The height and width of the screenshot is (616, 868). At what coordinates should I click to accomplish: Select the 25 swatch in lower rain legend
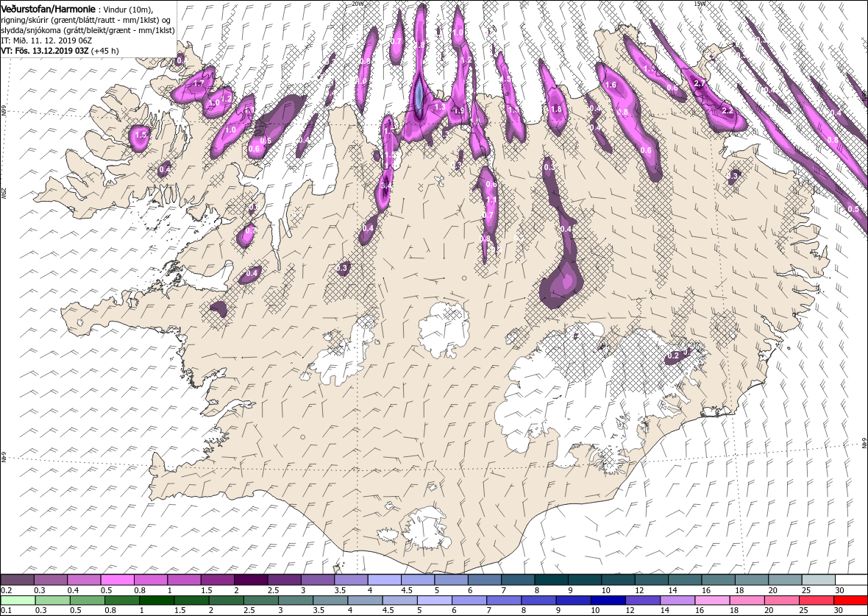click(x=816, y=601)
